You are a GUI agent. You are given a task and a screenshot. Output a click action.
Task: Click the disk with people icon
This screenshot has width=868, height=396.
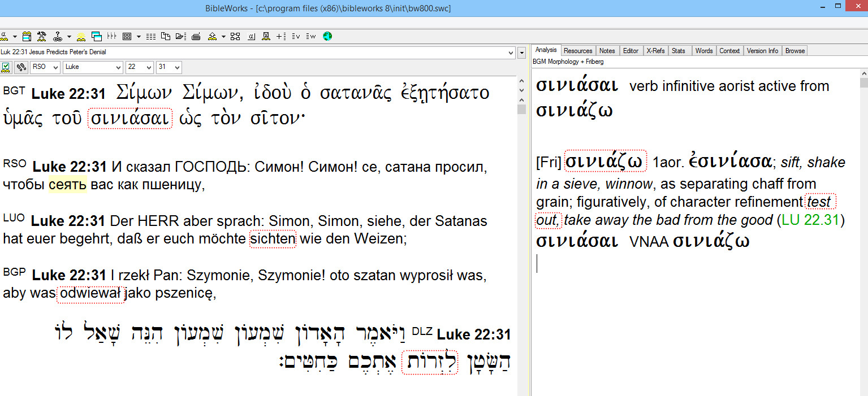tap(266, 36)
